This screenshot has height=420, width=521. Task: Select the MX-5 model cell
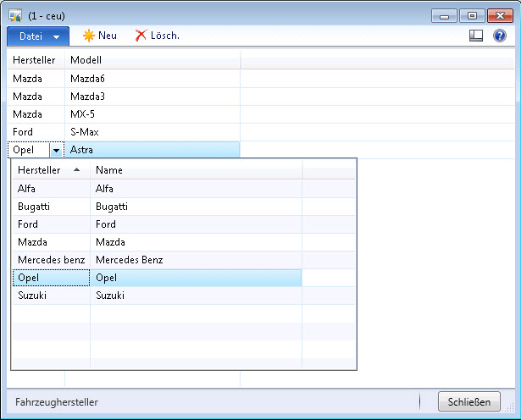pos(152,114)
